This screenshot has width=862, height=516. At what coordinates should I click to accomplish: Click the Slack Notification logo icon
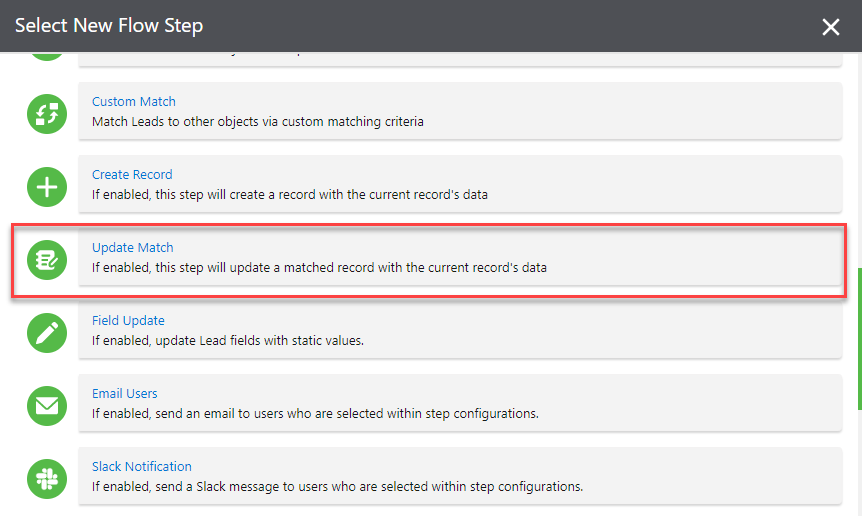47,479
